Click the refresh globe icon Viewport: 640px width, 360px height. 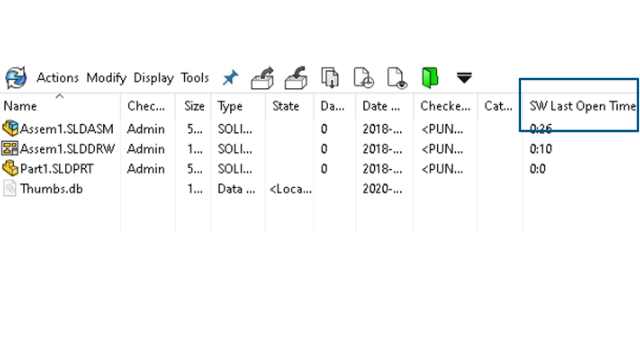(x=16, y=78)
